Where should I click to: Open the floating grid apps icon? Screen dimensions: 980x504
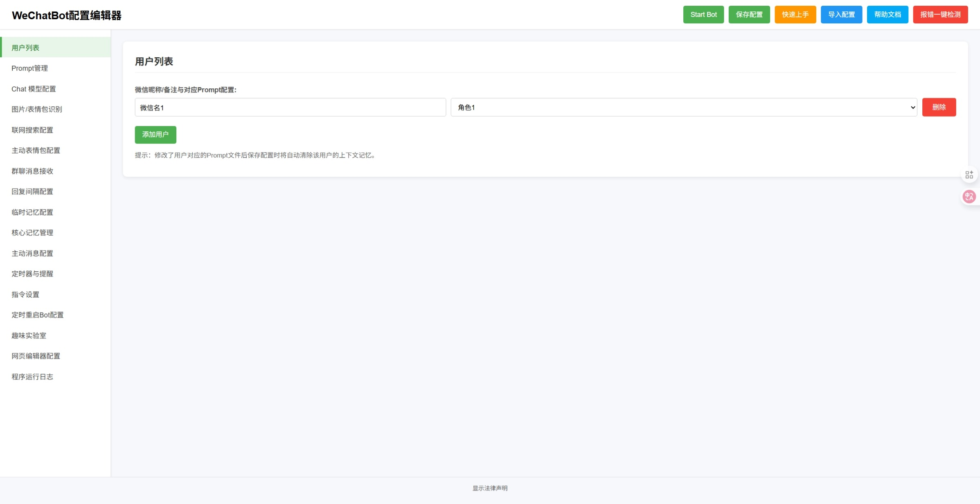point(969,175)
